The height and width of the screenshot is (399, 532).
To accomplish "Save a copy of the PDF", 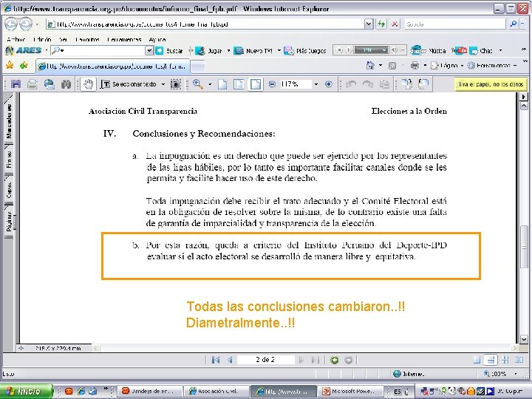I will tap(16, 83).
